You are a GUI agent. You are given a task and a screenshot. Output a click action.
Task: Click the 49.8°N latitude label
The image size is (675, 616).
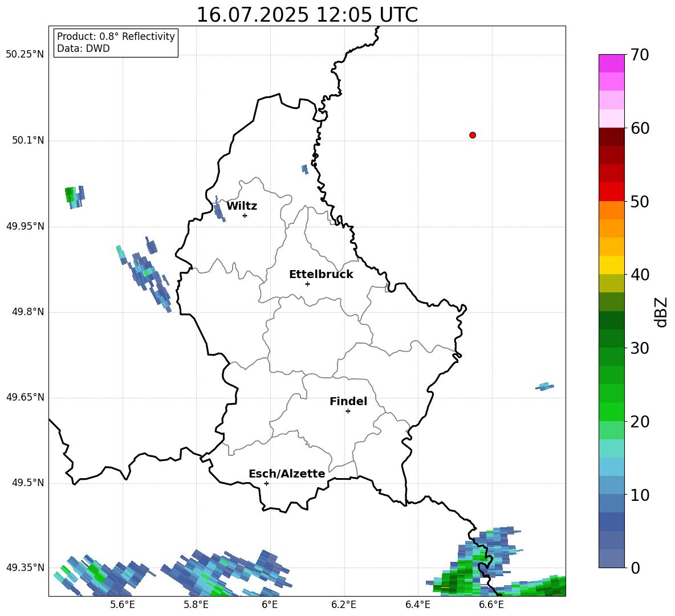click(x=28, y=312)
